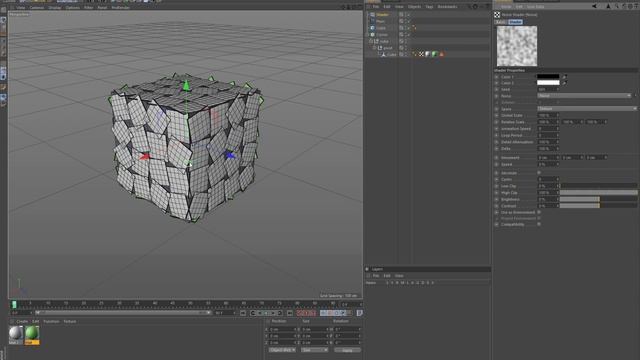
Task: Enable Use as Environment checkbox
Action: coord(539,212)
